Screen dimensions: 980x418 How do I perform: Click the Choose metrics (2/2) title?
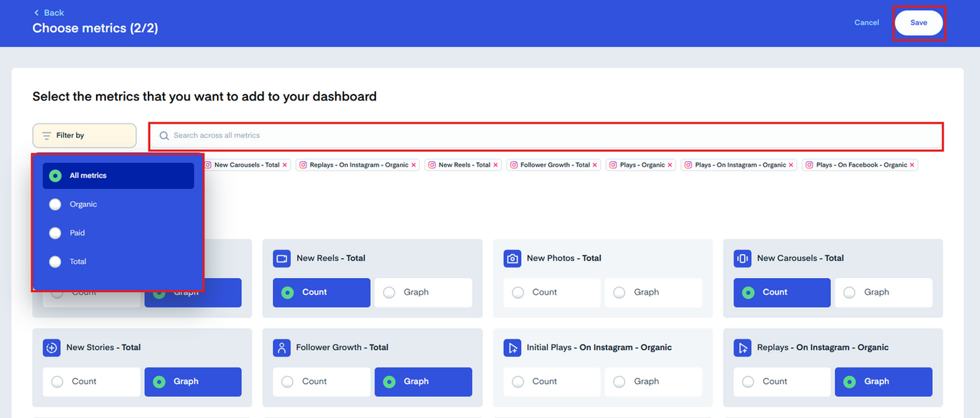point(95,29)
